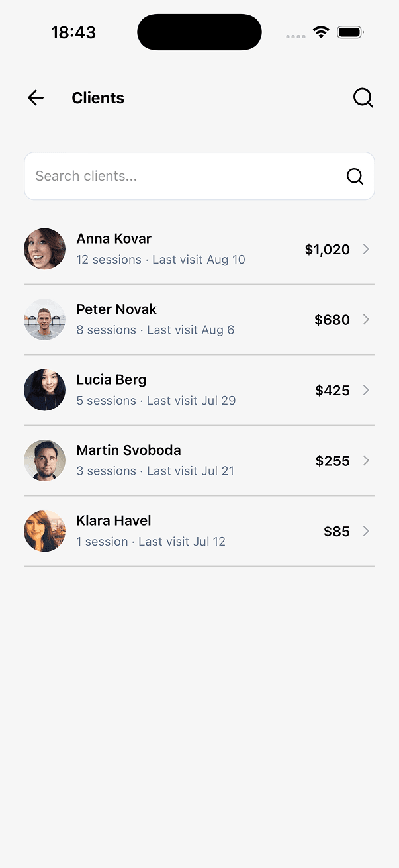Open the Martin Svoboda client entry
The image size is (399, 868).
click(199, 461)
